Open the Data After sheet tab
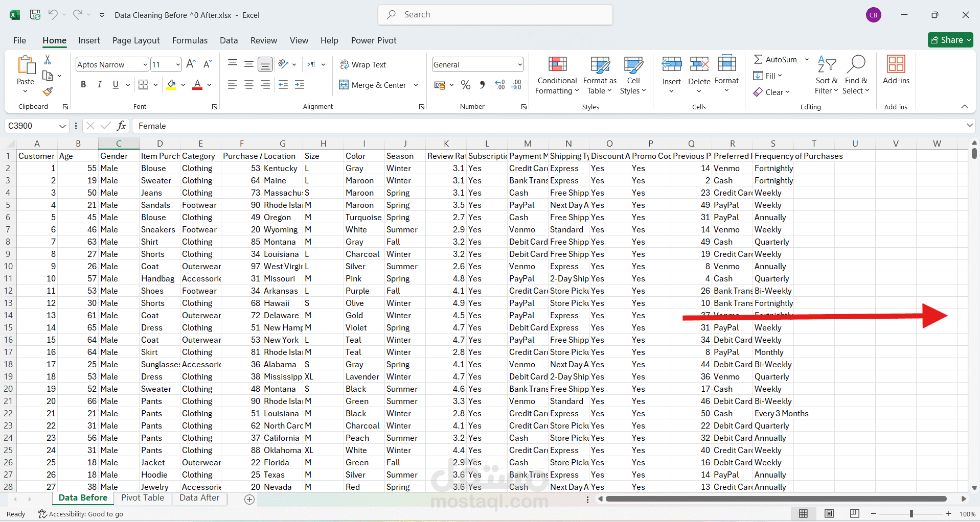The height and width of the screenshot is (522, 980). pos(199,498)
